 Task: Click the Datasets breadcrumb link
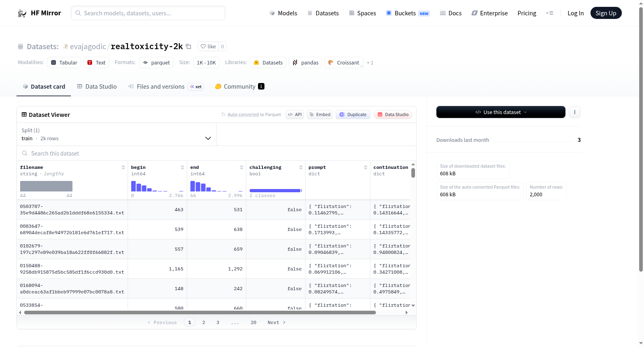click(x=42, y=47)
